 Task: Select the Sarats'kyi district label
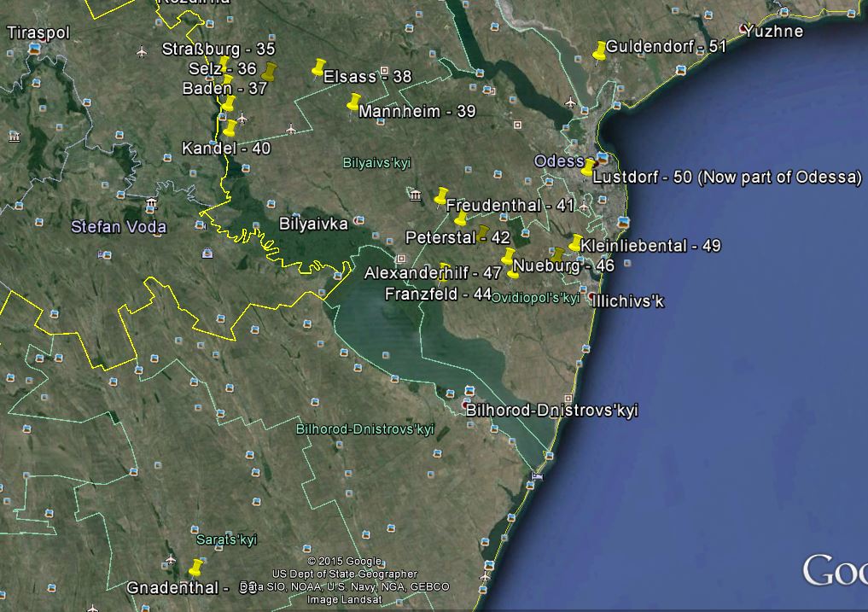226,539
